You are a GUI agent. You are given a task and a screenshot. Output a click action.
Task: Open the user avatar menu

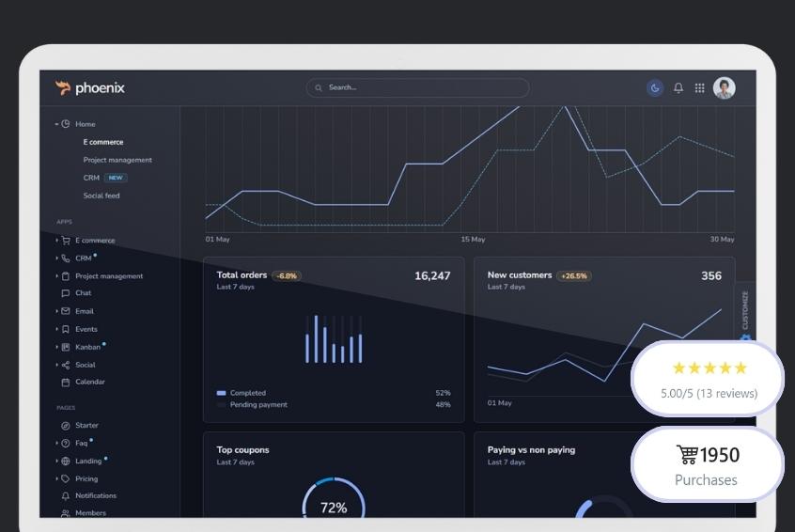click(724, 88)
